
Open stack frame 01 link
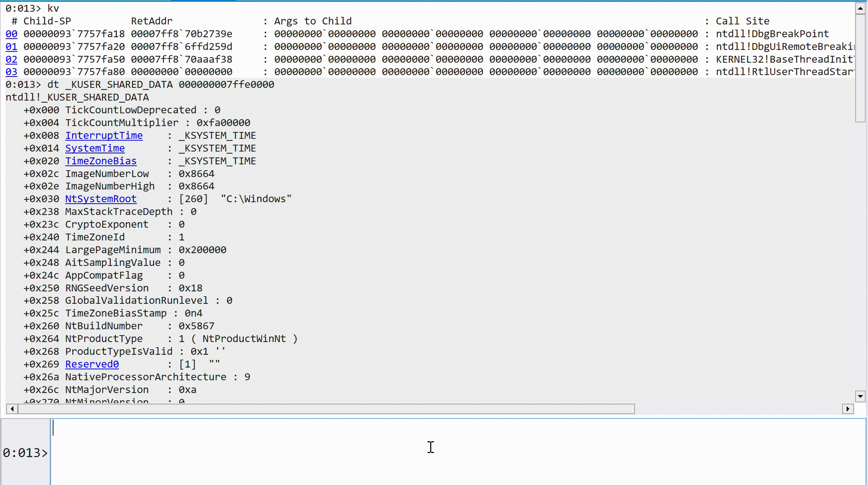click(11, 47)
